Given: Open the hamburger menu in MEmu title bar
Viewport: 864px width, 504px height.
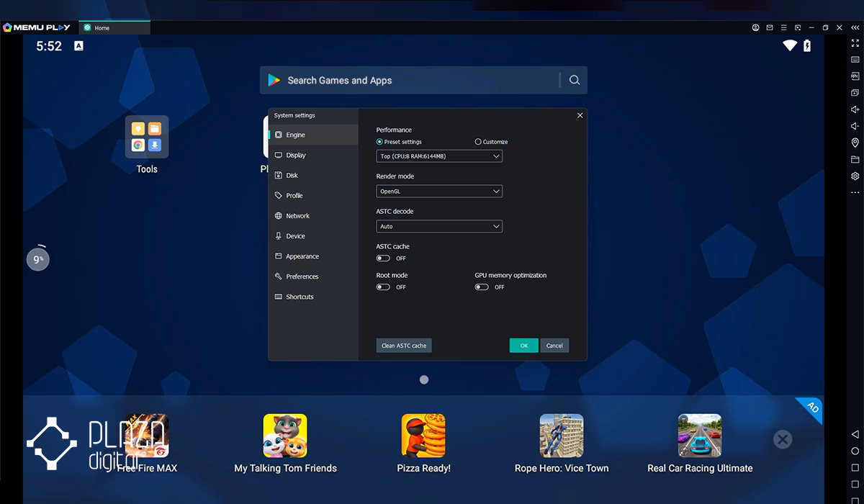Looking at the screenshot, I should click(783, 27).
